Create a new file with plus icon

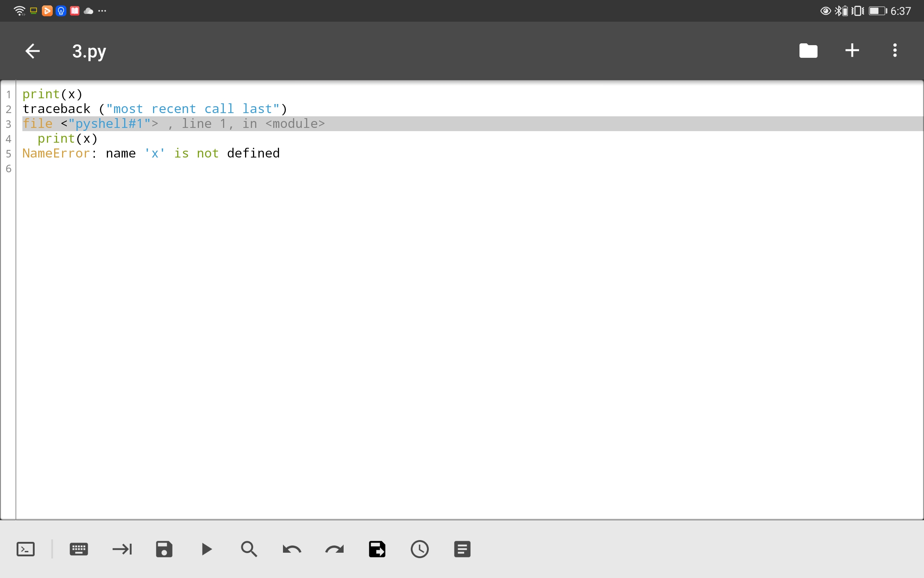tap(852, 51)
